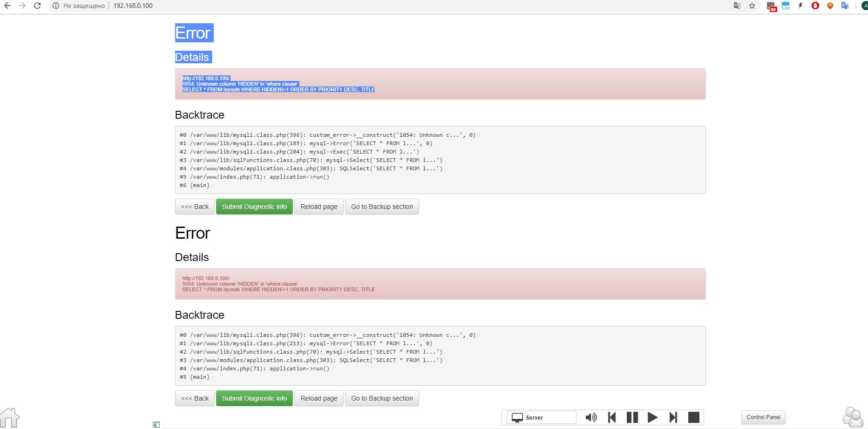Open the Google Translate extension icon
Image resolution: width=868 pixels, height=429 pixels.
pyautogui.click(x=845, y=6)
